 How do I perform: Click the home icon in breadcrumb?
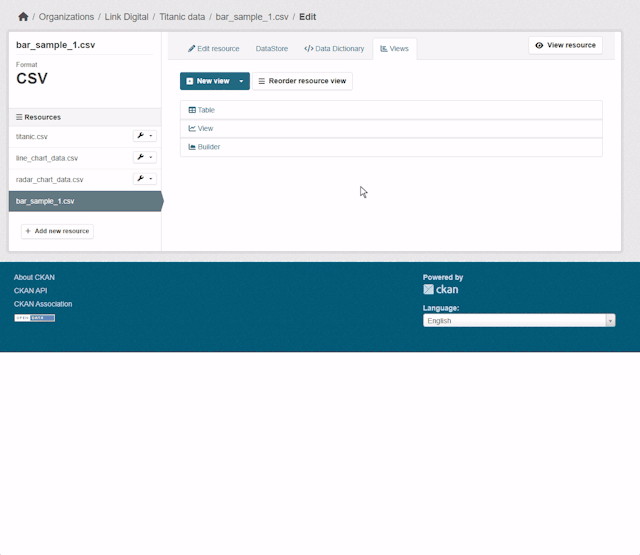[23, 17]
